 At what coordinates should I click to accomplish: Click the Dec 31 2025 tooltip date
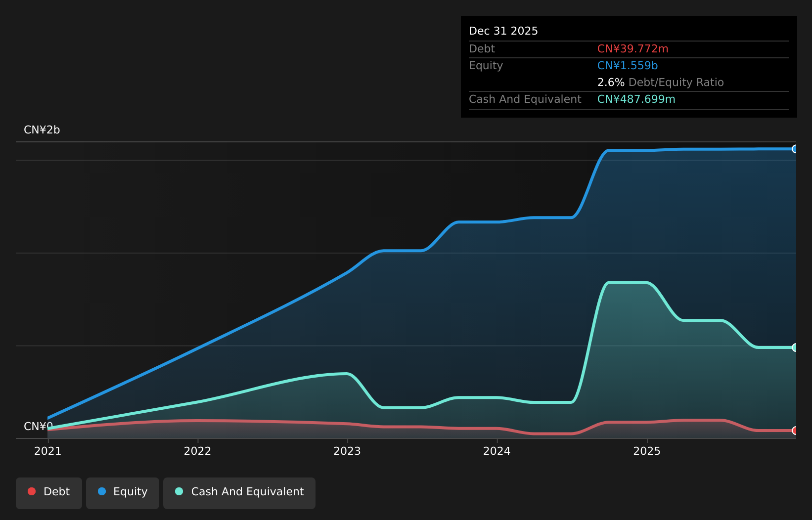pos(503,31)
